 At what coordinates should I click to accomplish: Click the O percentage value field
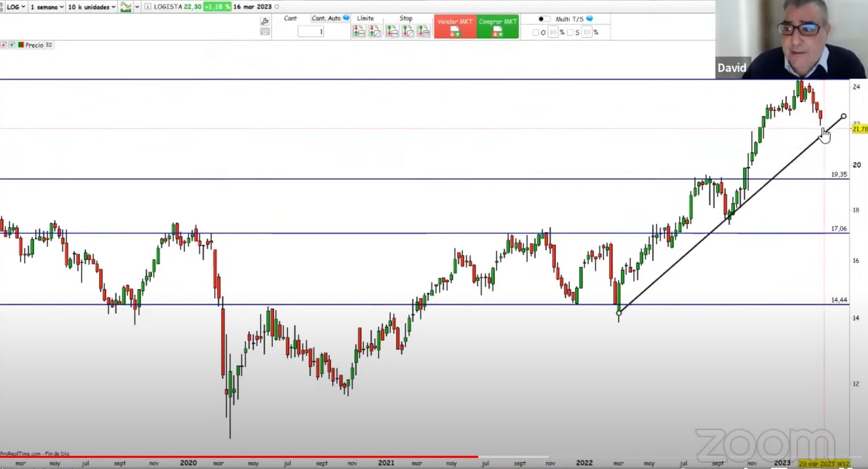[553, 32]
